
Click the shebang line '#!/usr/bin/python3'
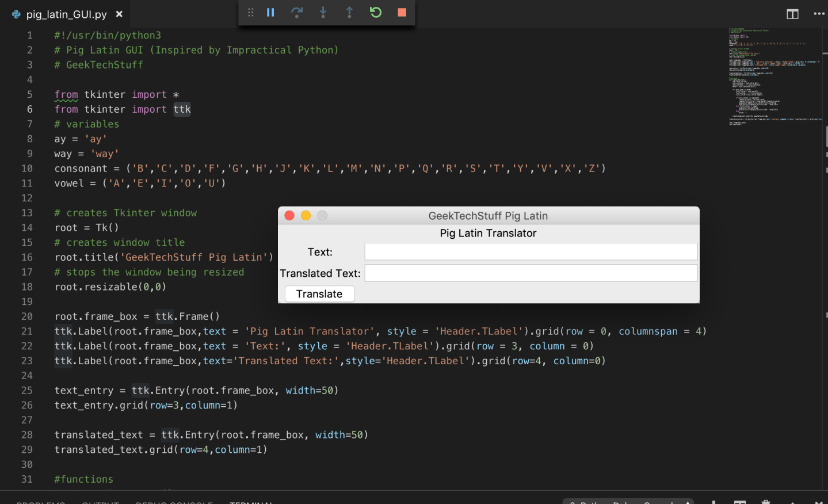pos(108,36)
